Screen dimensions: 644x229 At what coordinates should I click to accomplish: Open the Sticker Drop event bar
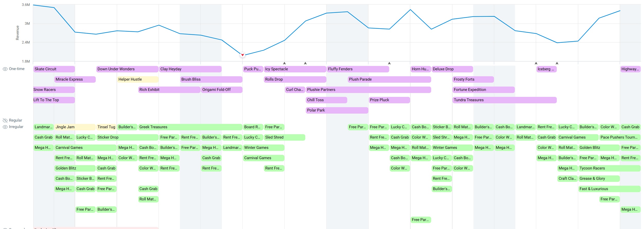pyautogui.click(x=127, y=137)
